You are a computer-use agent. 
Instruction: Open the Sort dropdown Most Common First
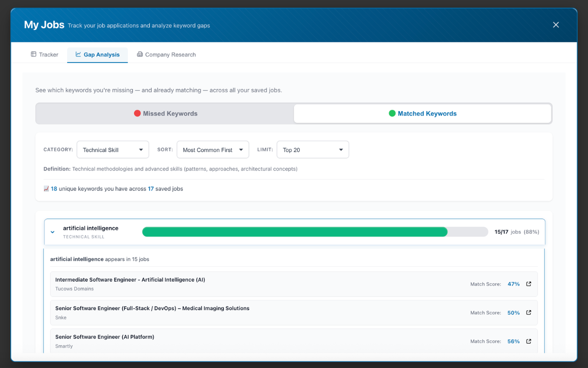pos(213,150)
